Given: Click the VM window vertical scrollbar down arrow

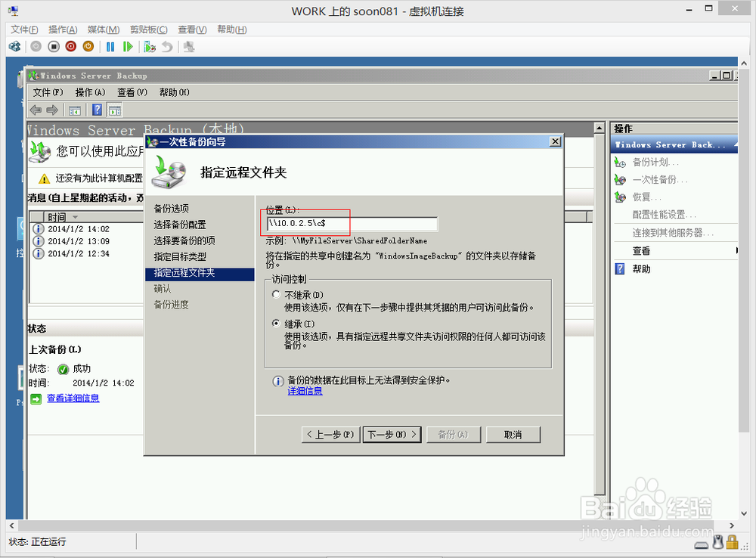Looking at the screenshot, I should [x=744, y=513].
